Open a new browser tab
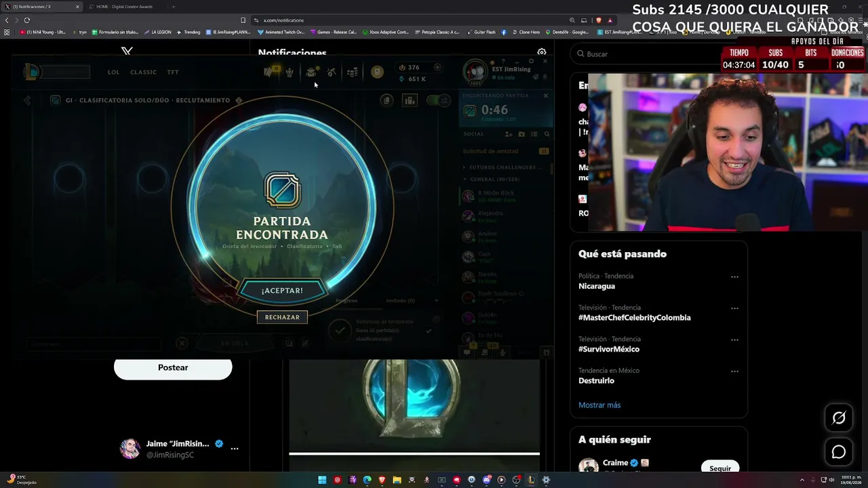868x488 pixels. click(173, 7)
